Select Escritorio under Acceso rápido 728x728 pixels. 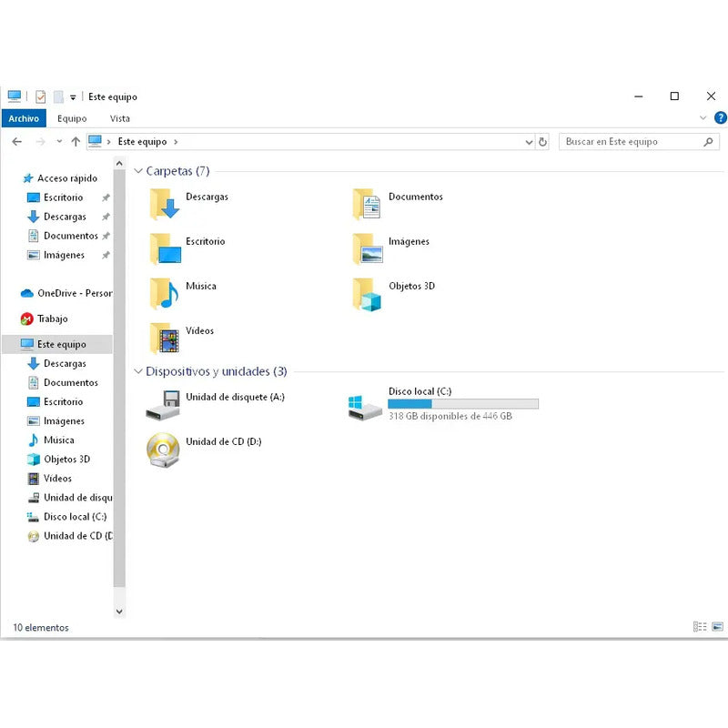pyautogui.click(x=64, y=197)
